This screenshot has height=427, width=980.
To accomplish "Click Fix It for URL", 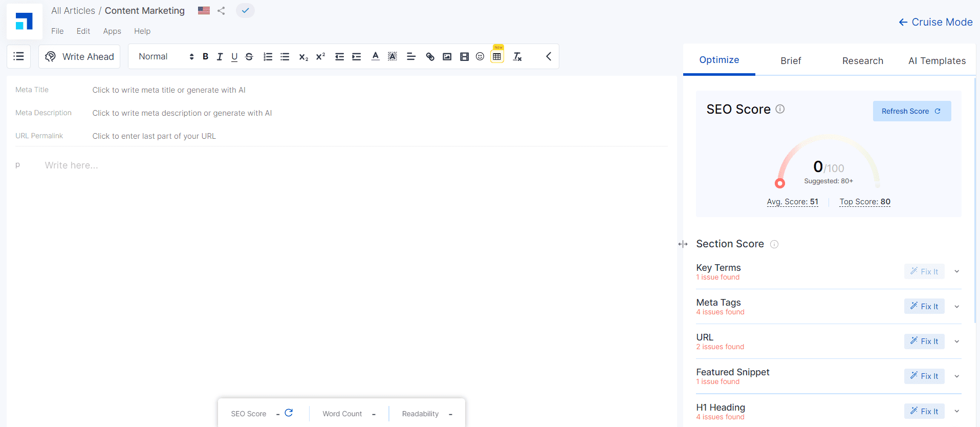I will [x=924, y=341].
